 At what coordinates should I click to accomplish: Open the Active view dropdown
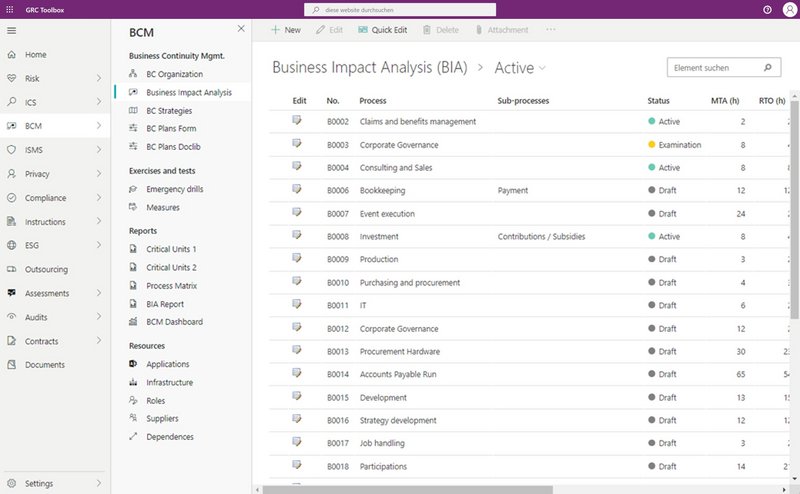coord(543,68)
